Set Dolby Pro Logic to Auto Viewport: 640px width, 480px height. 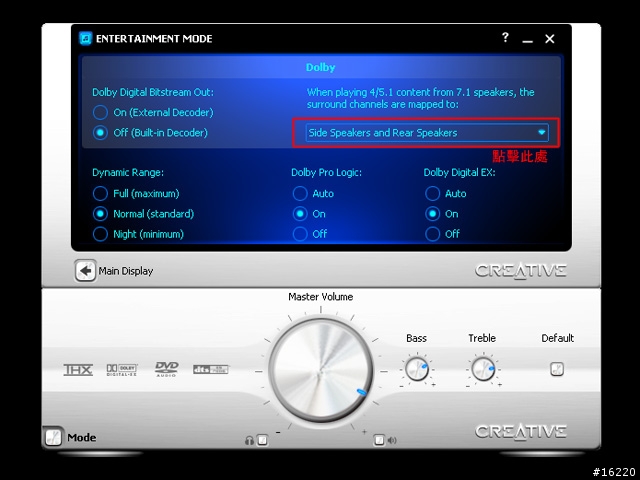tap(300, 193)
